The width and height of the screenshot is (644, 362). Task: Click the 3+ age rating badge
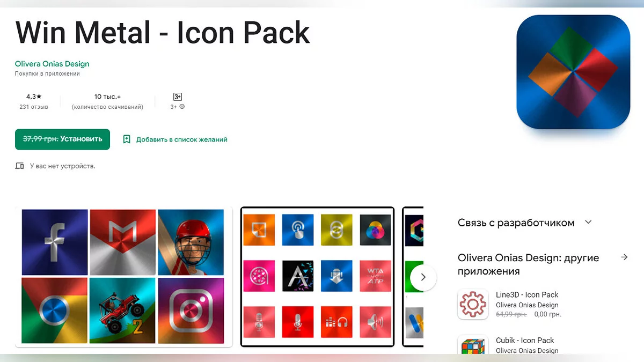pos(178,97)
